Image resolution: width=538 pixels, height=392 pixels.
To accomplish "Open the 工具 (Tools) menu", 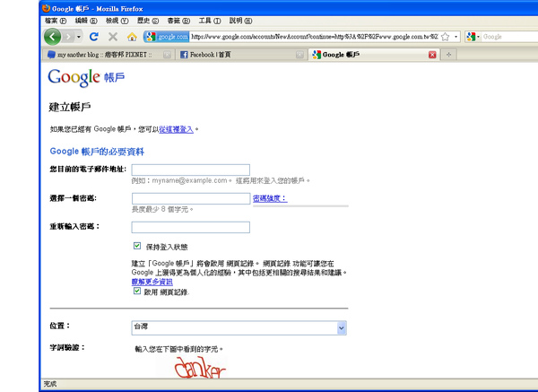I will point(209,21).
